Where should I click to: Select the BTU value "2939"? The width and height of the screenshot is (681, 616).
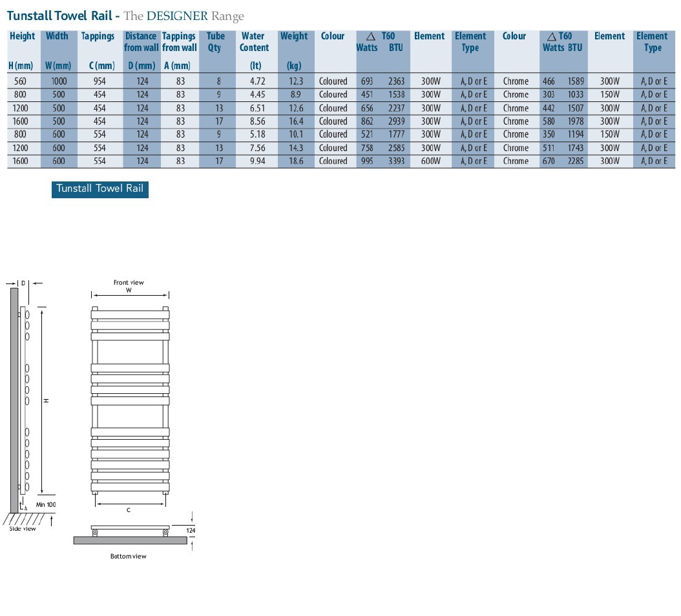(x=397, y=121)
